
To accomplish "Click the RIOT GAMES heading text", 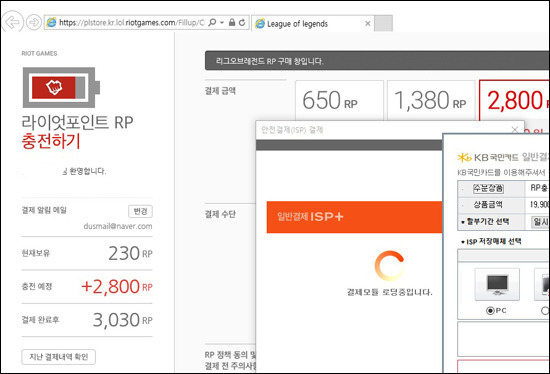I will pos(39,53).
